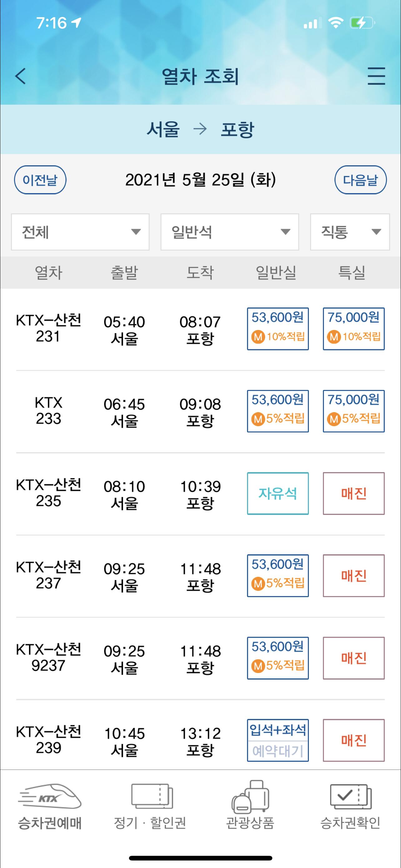Select 75,000원 first class for KTX 233
The image size is (401, 868).
pyautogui.click(x=354, y=411)
